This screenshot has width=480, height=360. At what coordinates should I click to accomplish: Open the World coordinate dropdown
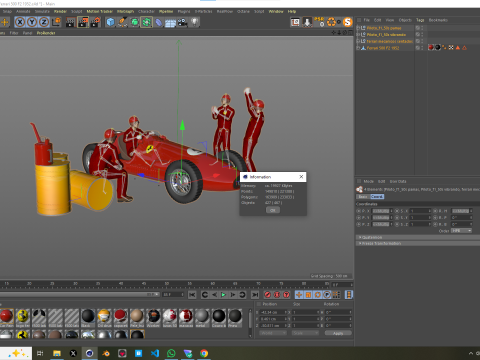click(273, 333)
